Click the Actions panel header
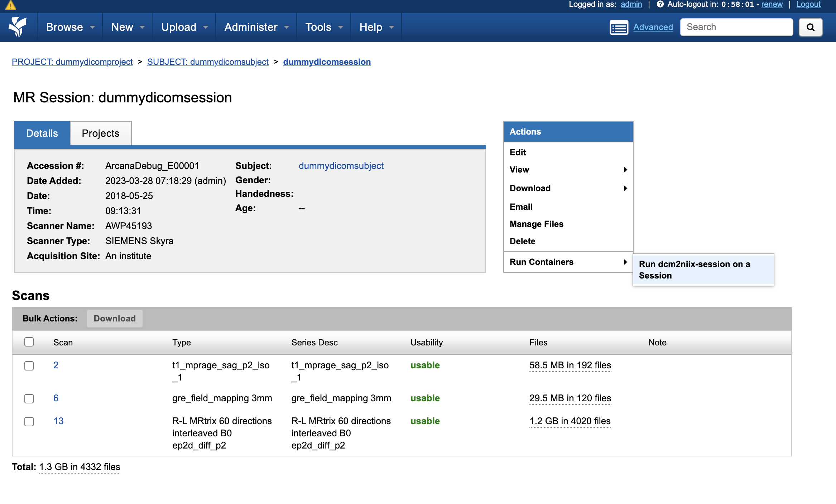This screenshot has height=504, width=836. click(568, 132)
